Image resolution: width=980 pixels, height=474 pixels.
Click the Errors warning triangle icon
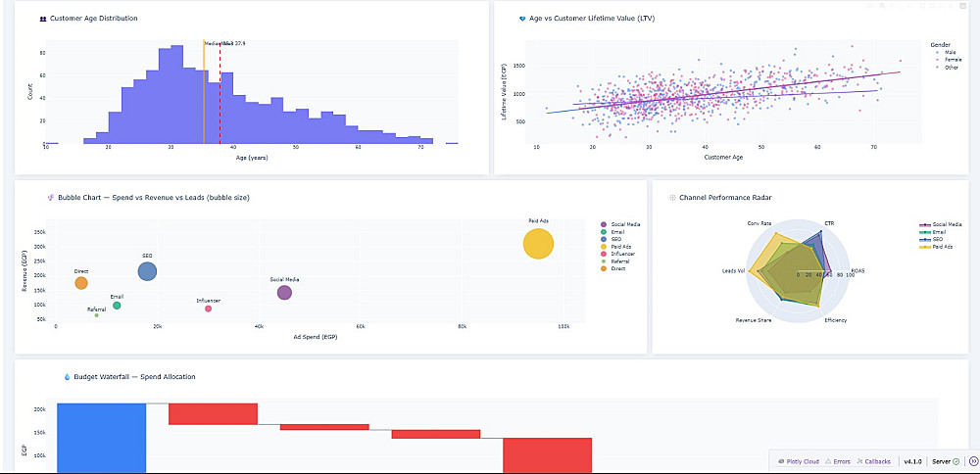[x=828, y=461]
